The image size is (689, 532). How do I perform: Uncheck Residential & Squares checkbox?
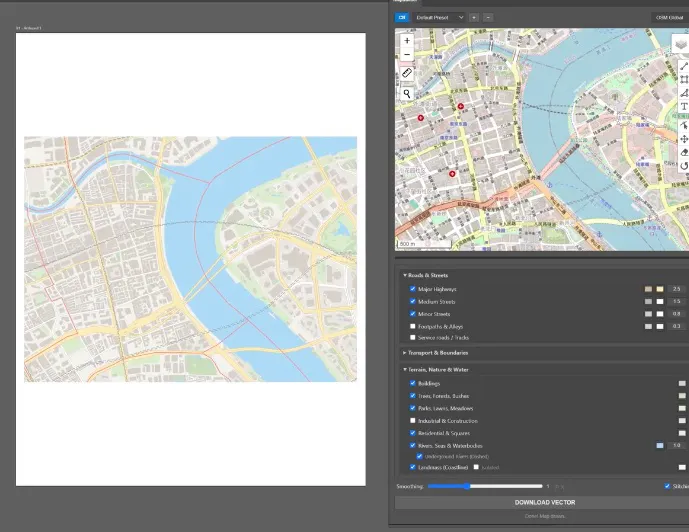tap(413, 433)
